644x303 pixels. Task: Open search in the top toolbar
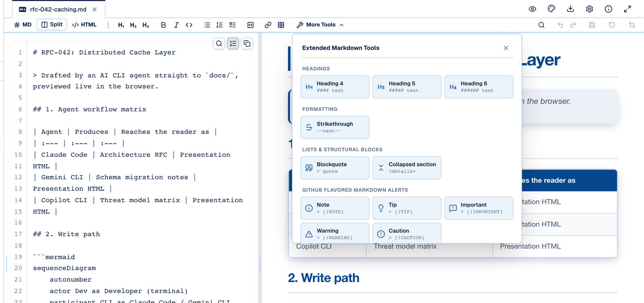tap(541, 25)
